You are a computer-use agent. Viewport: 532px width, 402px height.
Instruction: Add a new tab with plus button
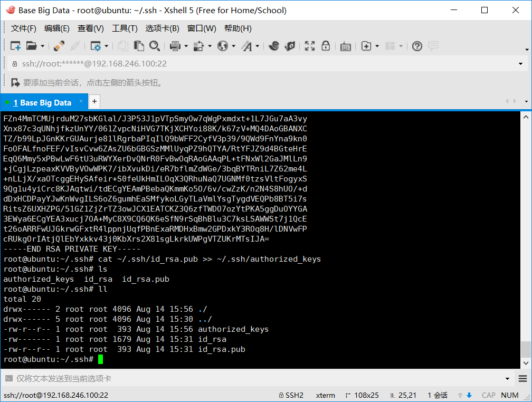click(x=94, y=101)
